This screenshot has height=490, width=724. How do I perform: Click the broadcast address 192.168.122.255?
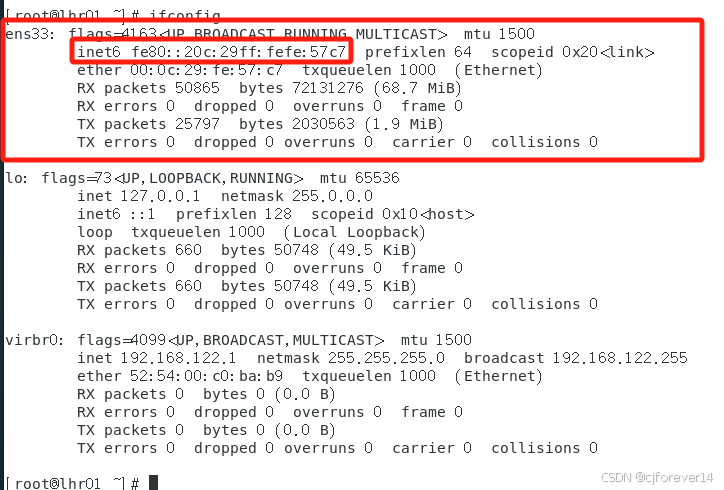coord(619,358)
